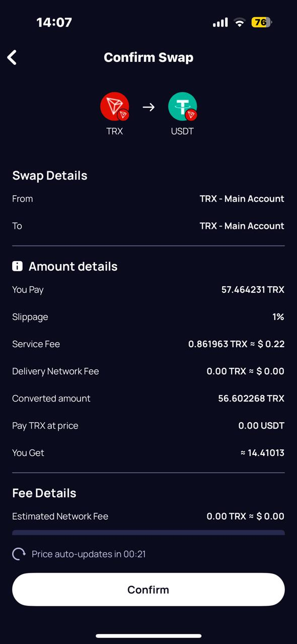
Task: Tap the USDT token logo
Action: [x=182, y=107]
